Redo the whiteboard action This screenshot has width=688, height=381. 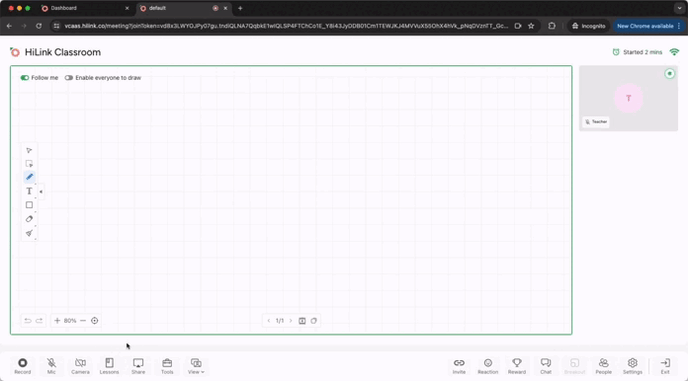(x=39, y=321)
